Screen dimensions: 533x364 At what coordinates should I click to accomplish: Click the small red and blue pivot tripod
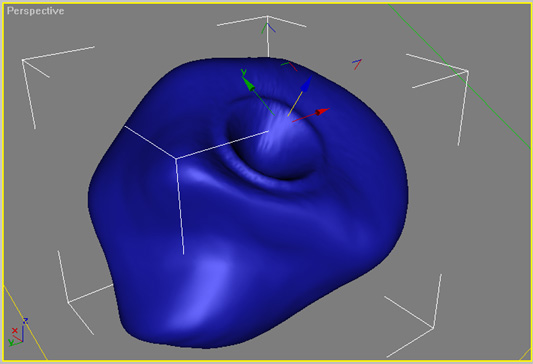(x=357, y=64)
